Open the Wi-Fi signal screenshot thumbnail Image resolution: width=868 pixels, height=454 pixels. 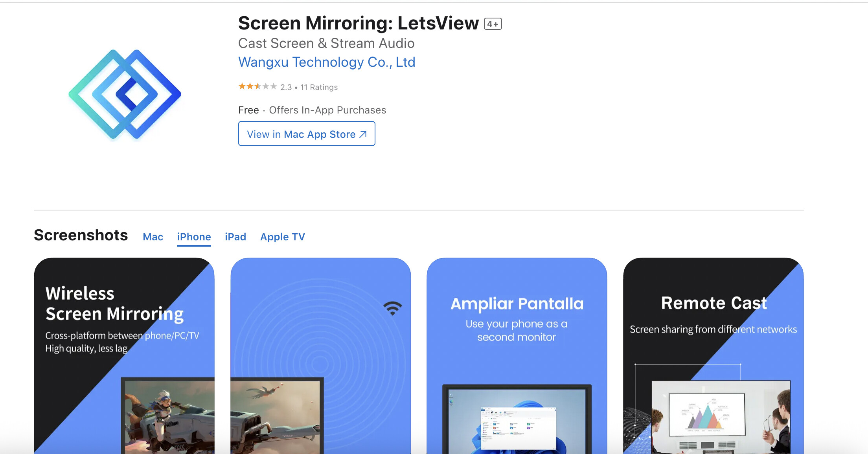(321, 356)
